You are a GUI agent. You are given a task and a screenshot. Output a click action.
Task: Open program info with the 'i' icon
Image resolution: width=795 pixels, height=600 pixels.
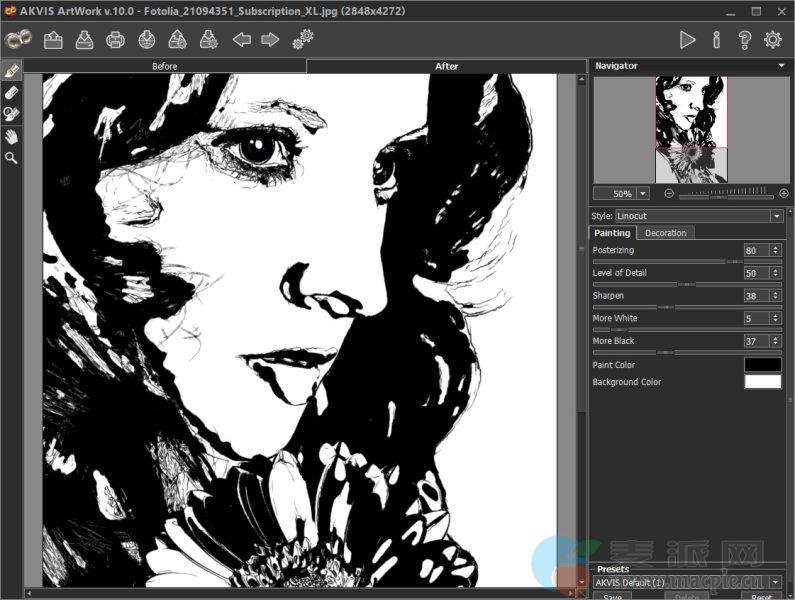[x=716, y=40]
